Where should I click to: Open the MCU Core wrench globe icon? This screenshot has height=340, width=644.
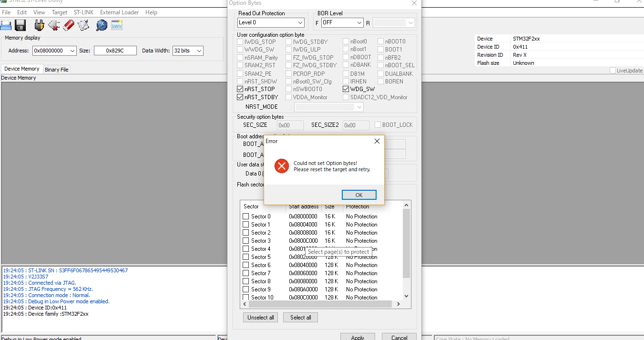point(102,25)
